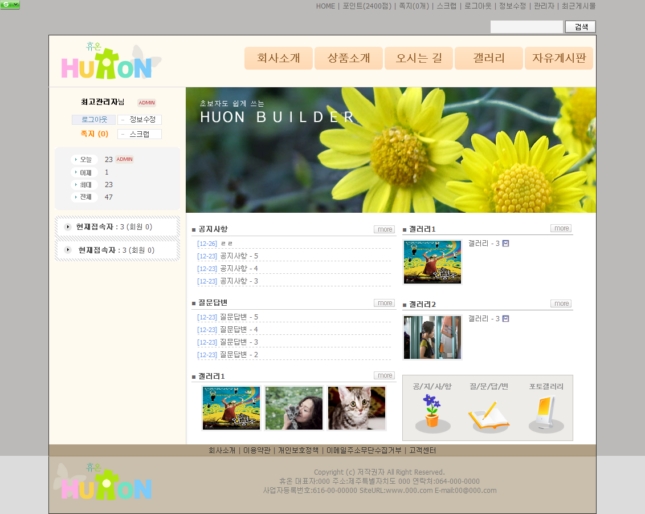The width and height of the screenshot is (645, 514).
Task: Click the 포토갤러리 device icon
Action: tap(545, 411)
